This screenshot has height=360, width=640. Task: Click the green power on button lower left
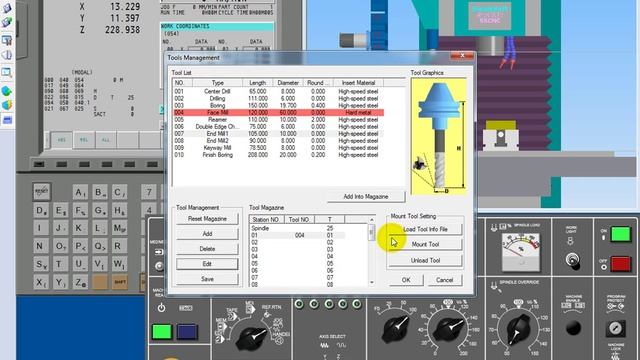162,332
